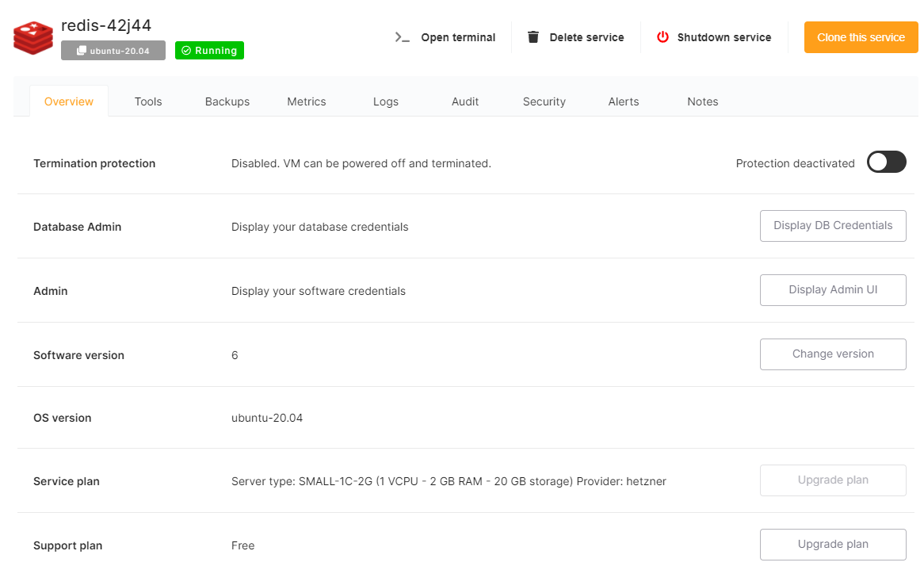Click Display DB Credentials button

point(833,226)
